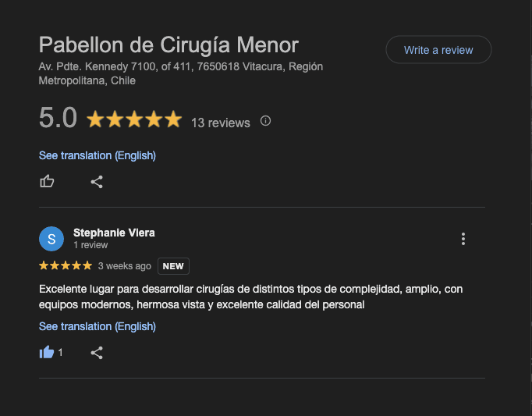Click the Write a review button
Screen dimensions: 532x416
(x=438, y=50)
